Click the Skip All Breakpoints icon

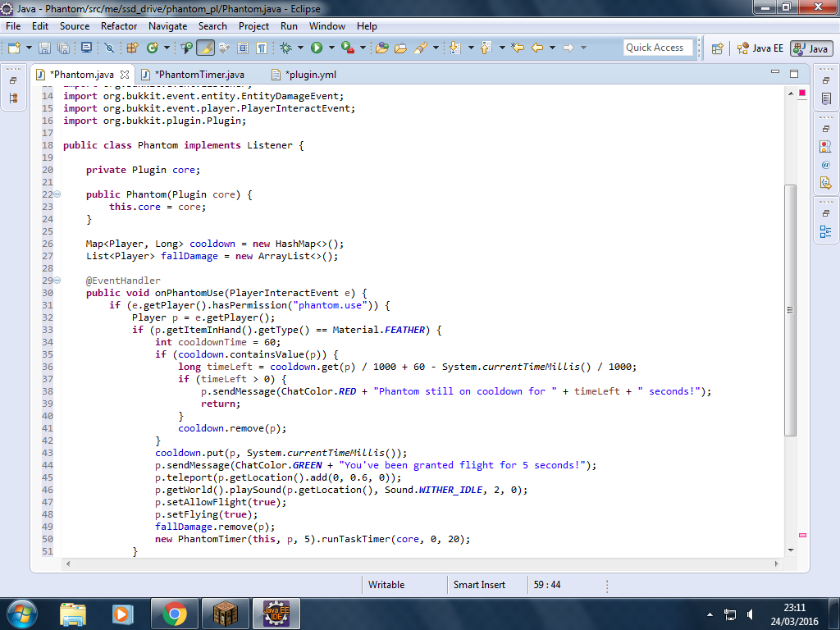109,48
